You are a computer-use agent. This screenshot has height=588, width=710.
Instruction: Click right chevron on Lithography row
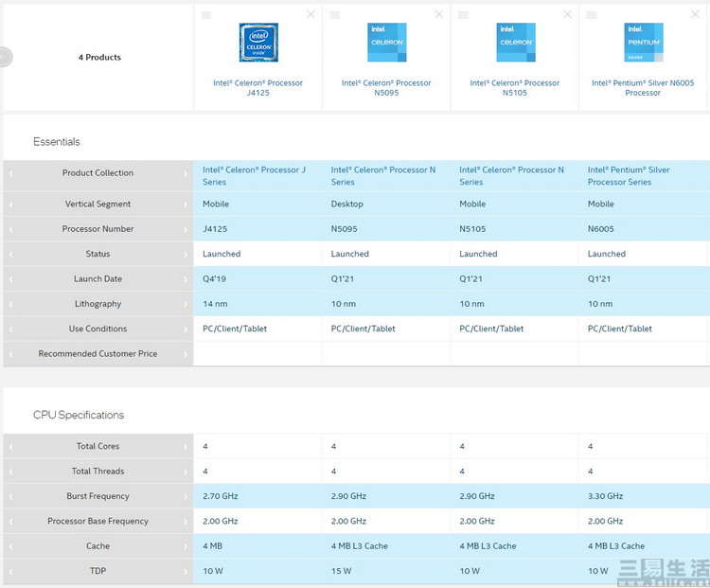click(186, 305)
